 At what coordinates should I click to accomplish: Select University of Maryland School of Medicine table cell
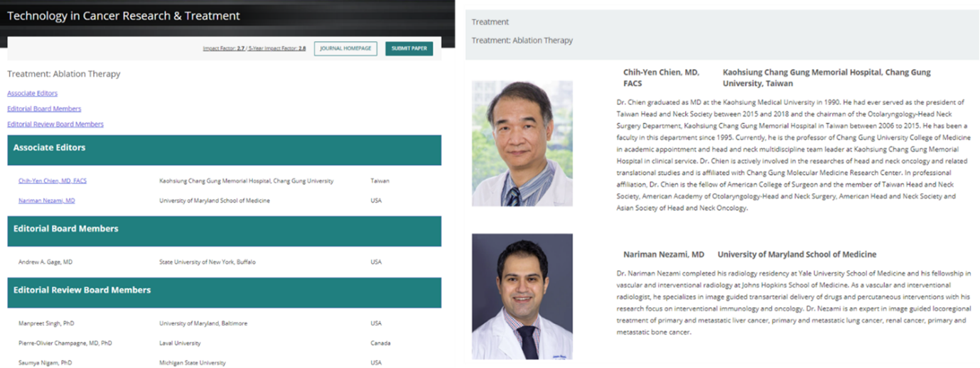point(215,201)
